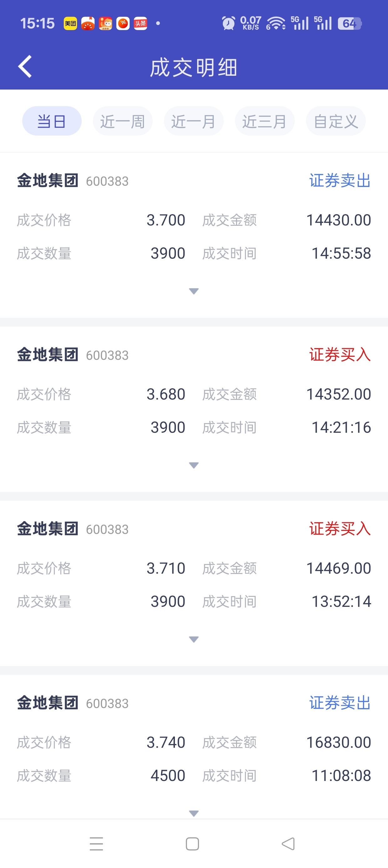
Task: Tap the Wi-Fi signal status icon
Action: coord(276,23)
